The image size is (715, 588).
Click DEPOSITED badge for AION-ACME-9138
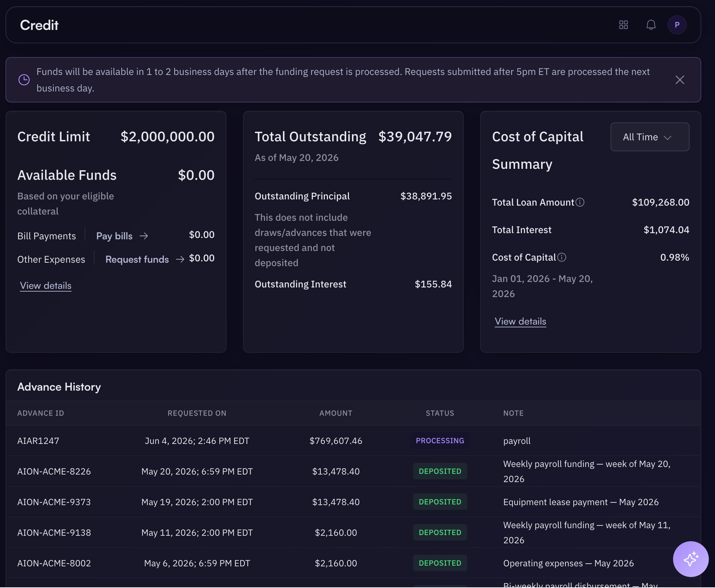(440, 533)
